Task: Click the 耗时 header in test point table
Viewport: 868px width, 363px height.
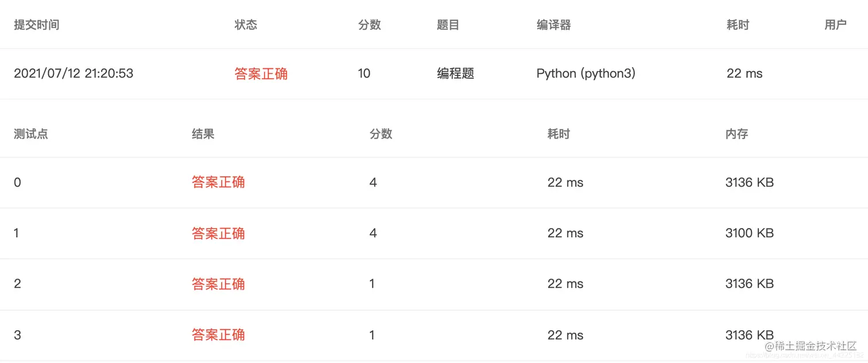Action: 559,134
